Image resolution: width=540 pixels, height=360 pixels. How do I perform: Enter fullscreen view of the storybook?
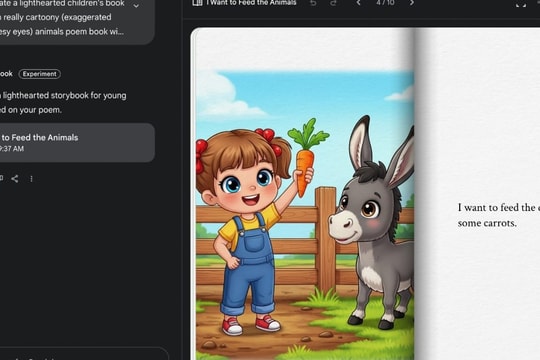pyautogui.click(x=521, y=4)
